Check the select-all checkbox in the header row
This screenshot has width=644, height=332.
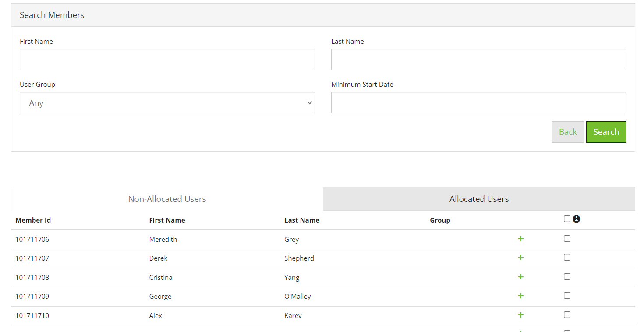(567, 219)
